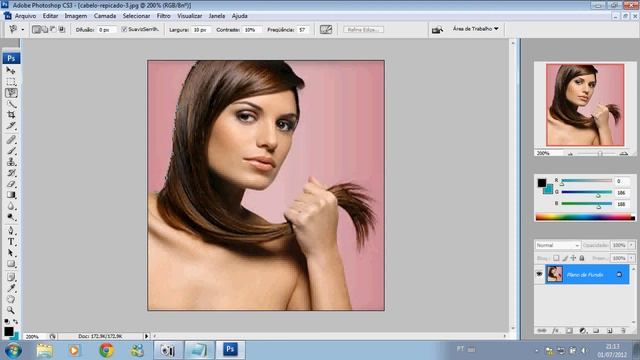Select the Gradient tool
The height and width of the screenshot is (360, 640).
pos(11,195)
